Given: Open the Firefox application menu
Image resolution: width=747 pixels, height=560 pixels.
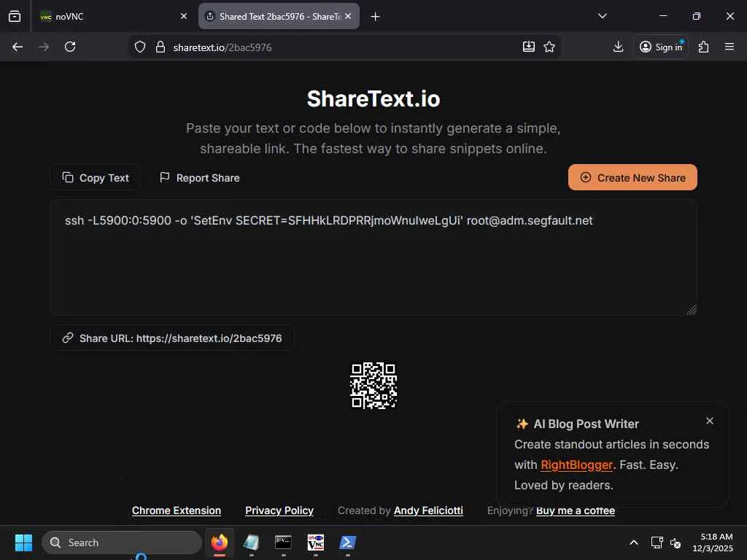Looking at the screenshot, I should [x=729, y=47].
